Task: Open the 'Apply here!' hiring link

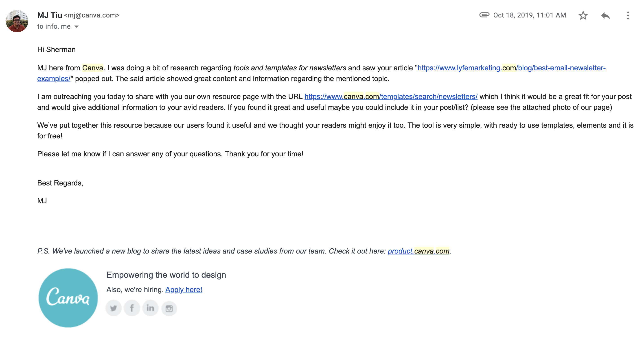Action: pos(184,289)
